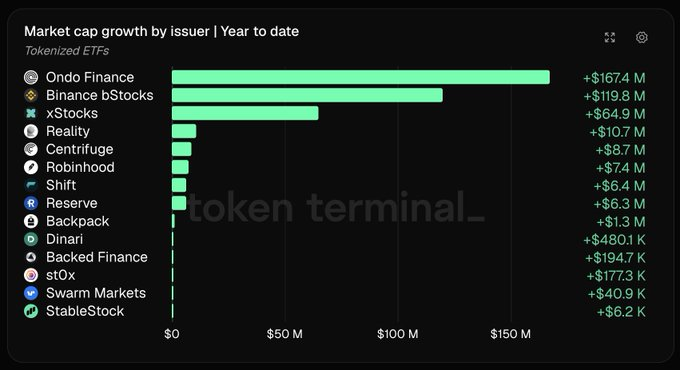The height and width of the screenshot is (370, 680).
Task: Click the Ondo Finance growth bar
Action: (x=361, y=77)
